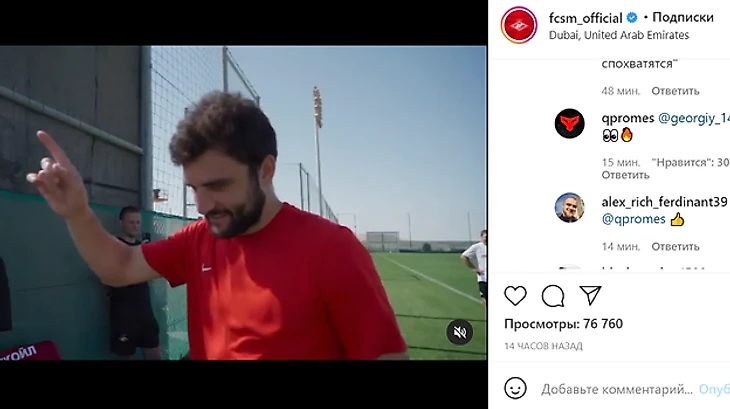Click the Добавьте комментарий input field
The height and width of the screenshot is (409, 730).
pyautogui.click(x=617, y=389)
